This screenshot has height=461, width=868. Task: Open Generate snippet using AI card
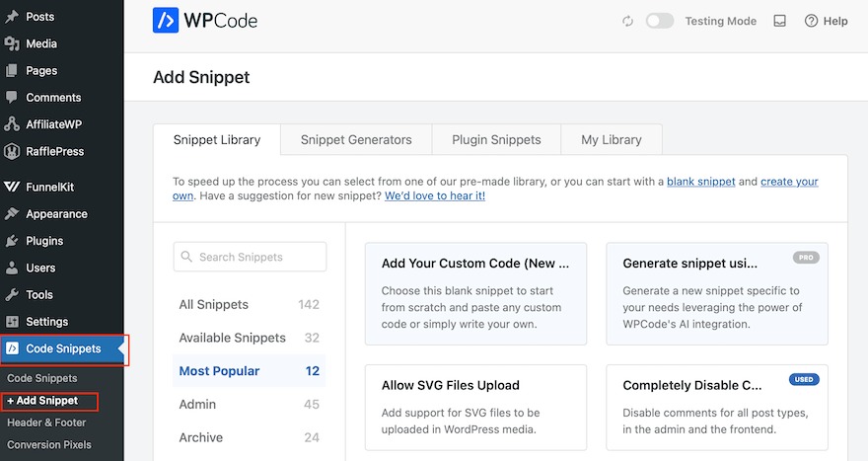717,293
